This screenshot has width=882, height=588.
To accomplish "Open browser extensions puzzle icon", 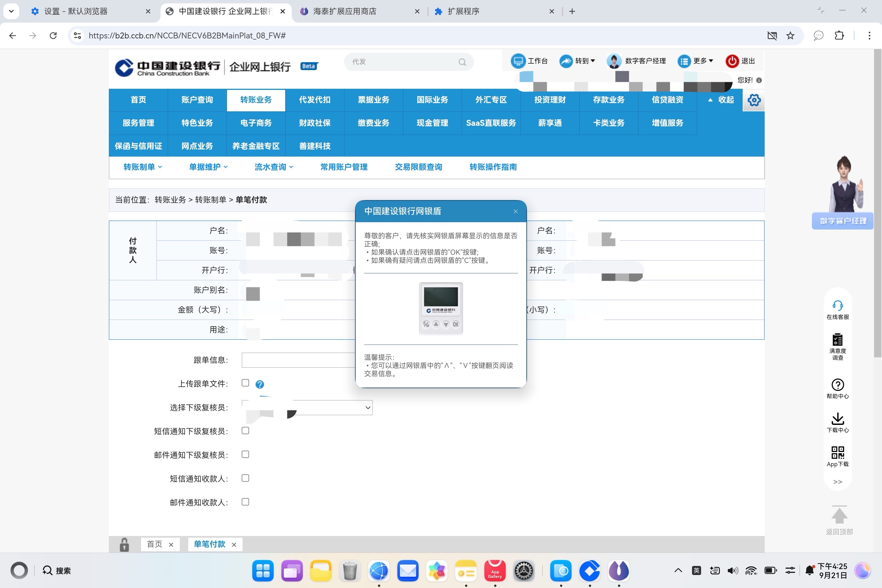I will tap(839, 36).
